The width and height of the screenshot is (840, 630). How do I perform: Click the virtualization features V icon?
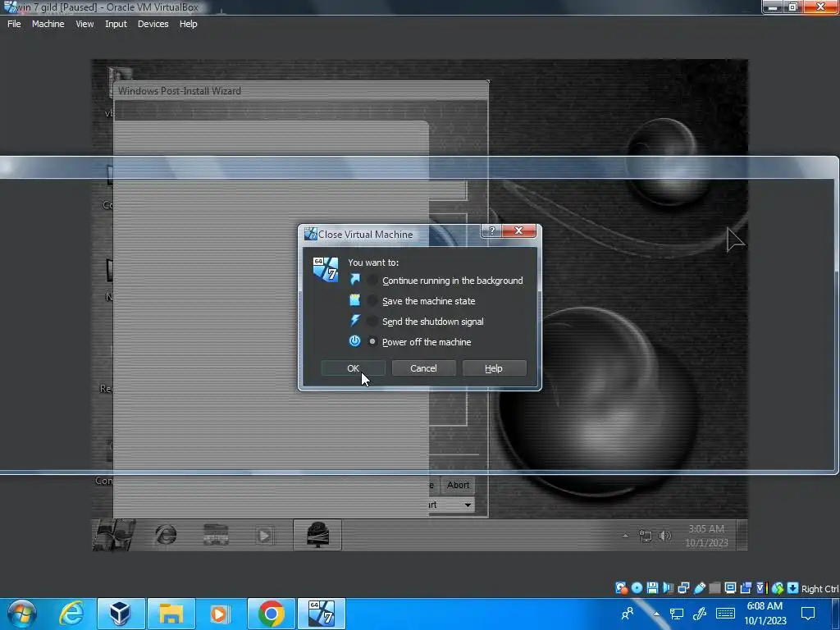(761, 588)
